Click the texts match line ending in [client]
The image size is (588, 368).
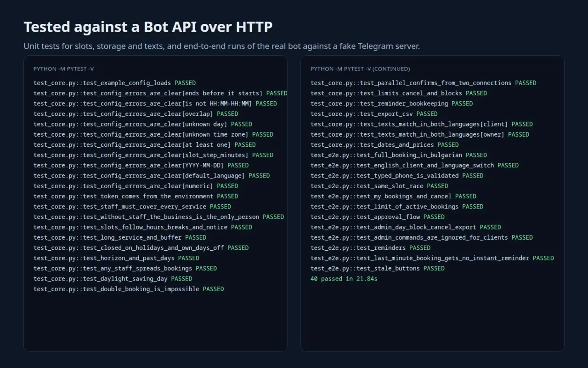point(422,124)
